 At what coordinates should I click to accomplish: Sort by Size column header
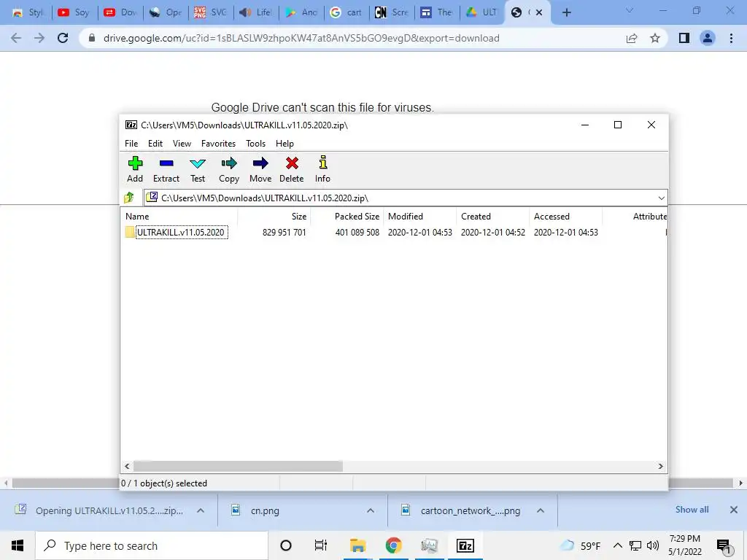274,216
